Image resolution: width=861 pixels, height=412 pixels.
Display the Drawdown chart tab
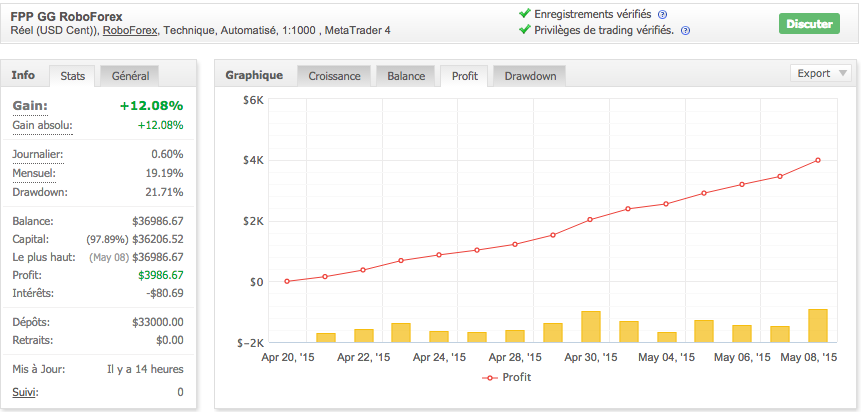tap(529, 76)
